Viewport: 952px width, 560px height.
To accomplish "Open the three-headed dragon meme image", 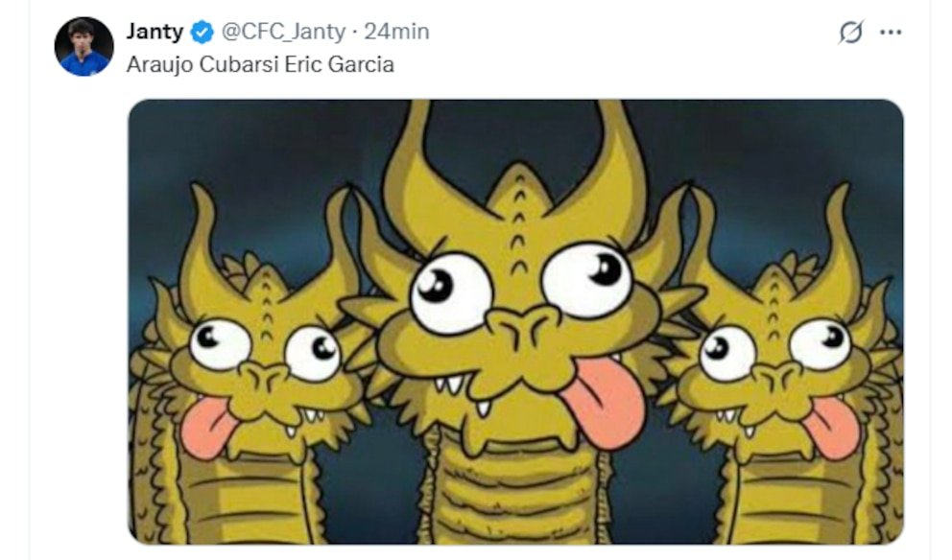I will pos(515,321).
